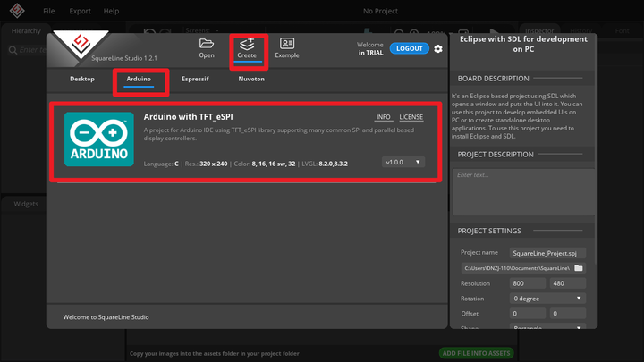Viewport: 644px width, 362px height.
Task: Click the BOARD DESCRIPTION section header
Action: tap(493, 79)
